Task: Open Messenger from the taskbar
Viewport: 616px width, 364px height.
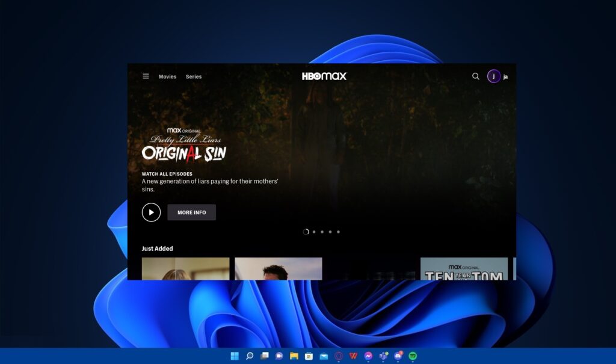Action: [x=368, y=356]
